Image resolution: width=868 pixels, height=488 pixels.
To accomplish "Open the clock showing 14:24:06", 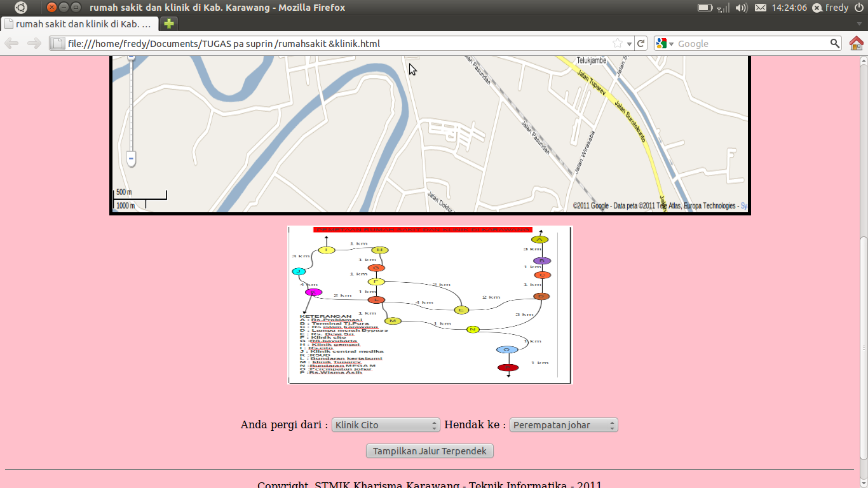I will pyautogui.click(x=789, y=8).
